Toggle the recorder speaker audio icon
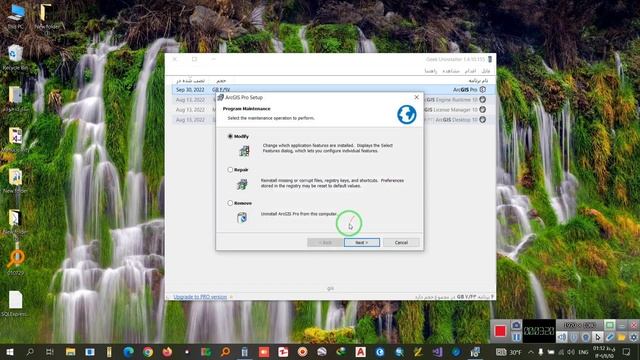Viewport: 640px width, 360px height. pos(562,337)
